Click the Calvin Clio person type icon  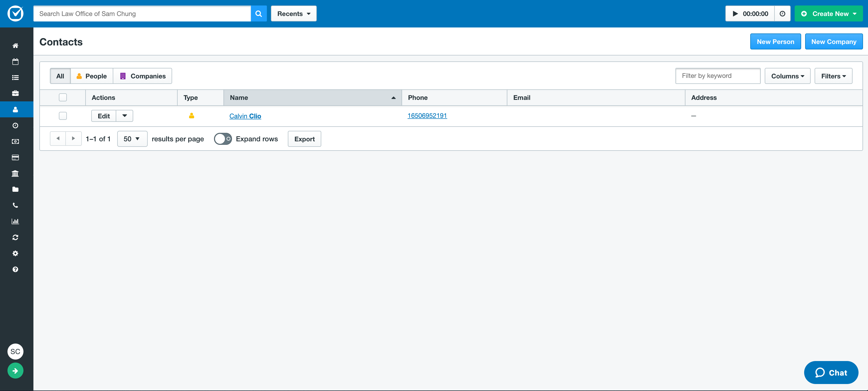click(x=191, y=116)
